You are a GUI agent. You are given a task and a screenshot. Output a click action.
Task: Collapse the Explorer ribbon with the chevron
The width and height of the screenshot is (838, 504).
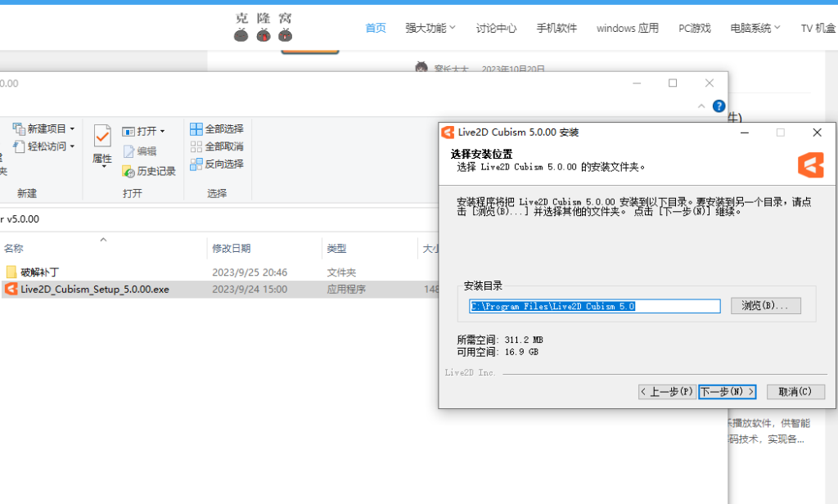tap(701, 106)
